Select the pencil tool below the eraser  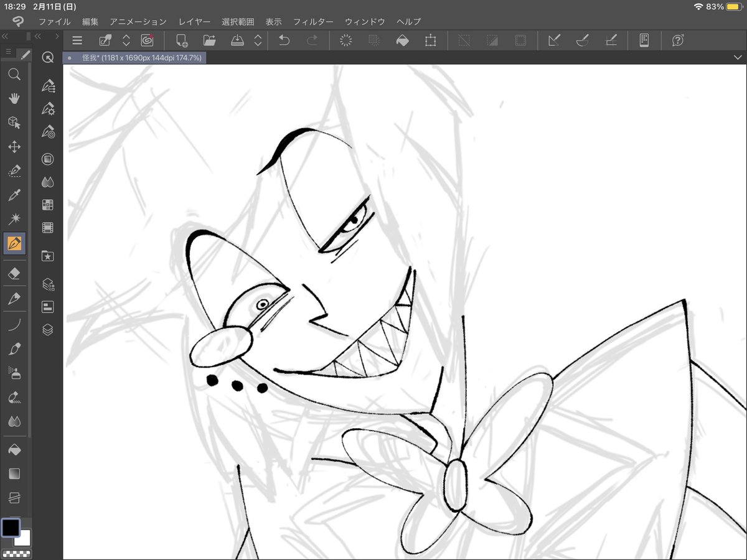(14, 299)
